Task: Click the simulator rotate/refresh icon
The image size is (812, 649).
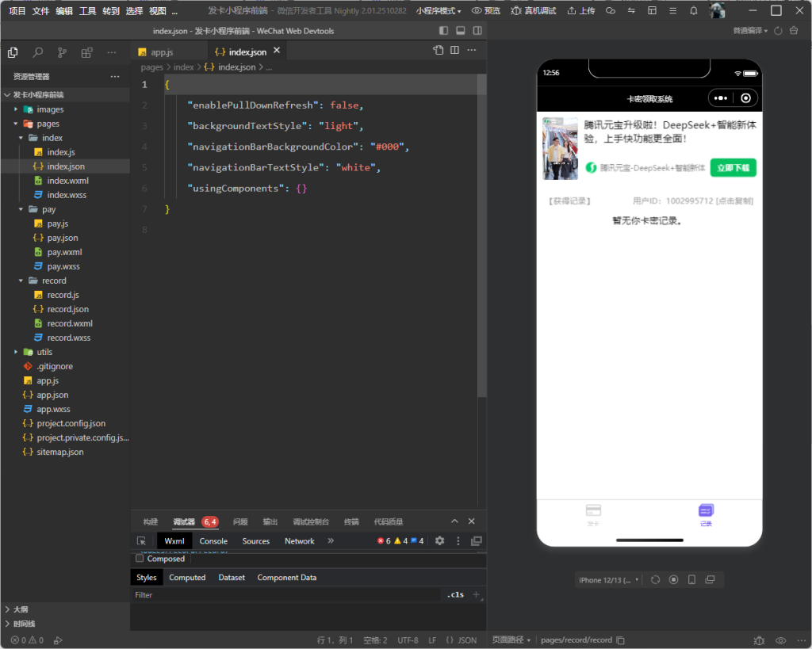Action: click(656, 580)
